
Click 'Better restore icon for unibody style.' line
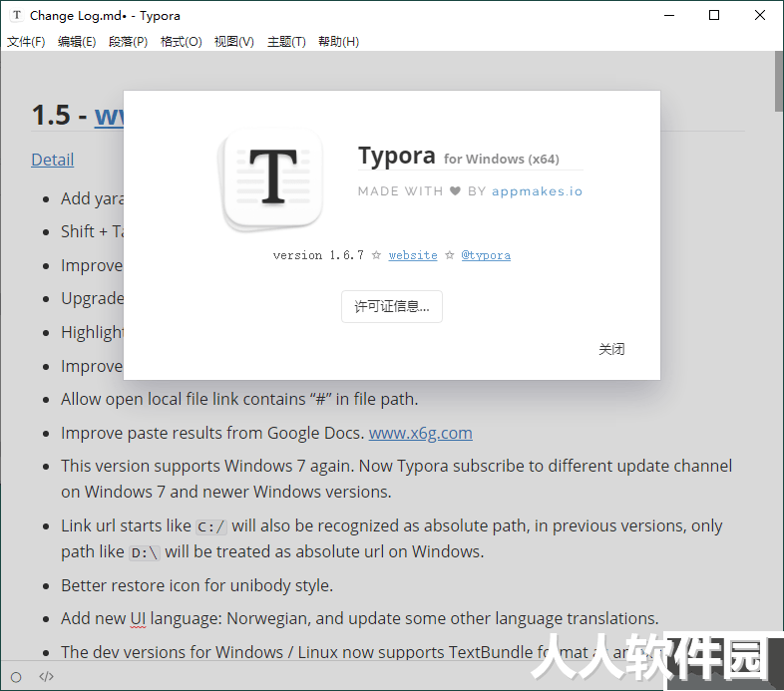coord(197,585)
